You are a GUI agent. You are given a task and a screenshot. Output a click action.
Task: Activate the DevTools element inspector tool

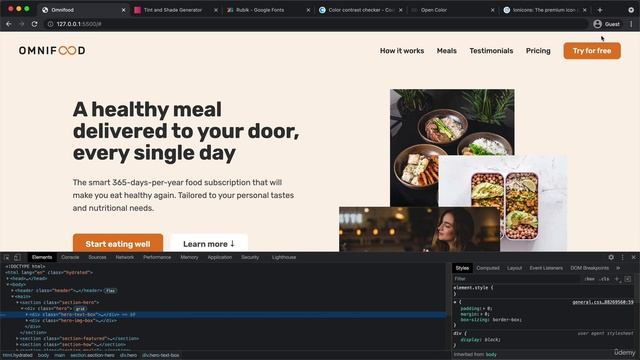(x=7, y=257)
